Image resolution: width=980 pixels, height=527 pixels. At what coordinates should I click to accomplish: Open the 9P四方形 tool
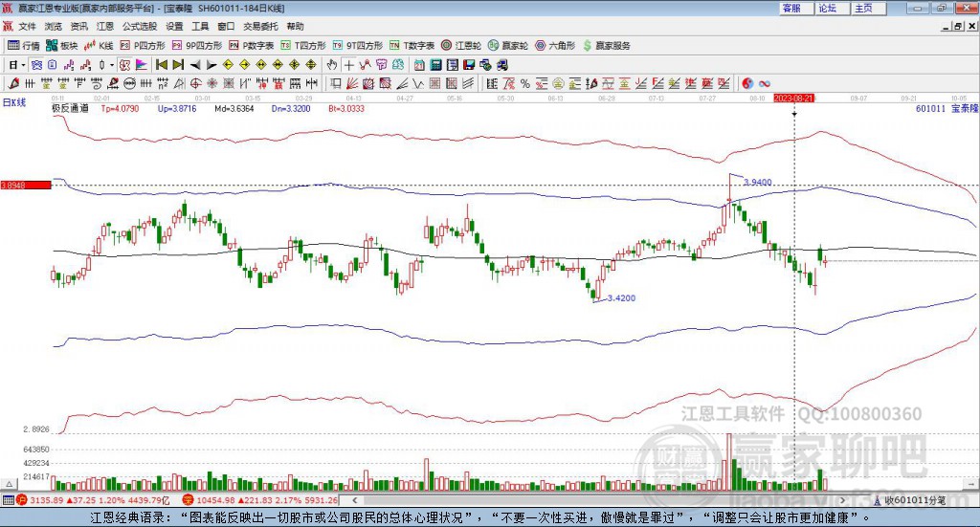pyautogui.click(x=197, y=46)
